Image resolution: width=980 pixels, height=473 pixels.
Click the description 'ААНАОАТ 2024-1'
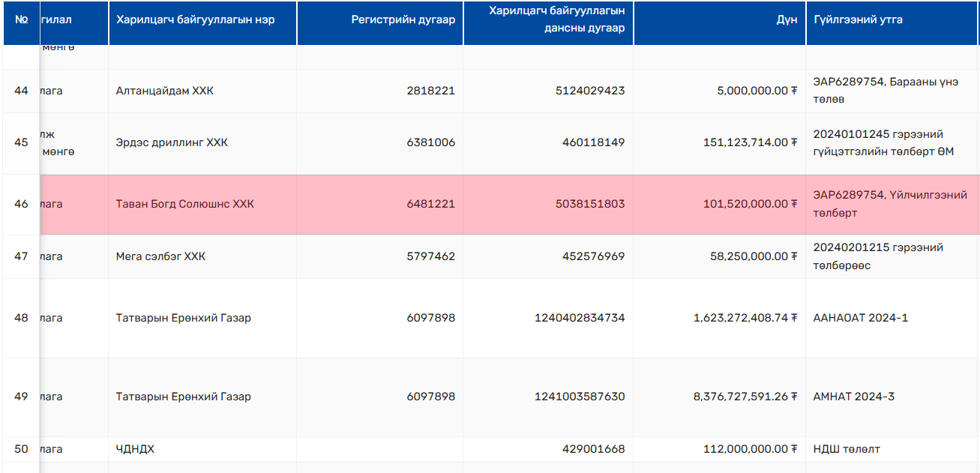861,318
